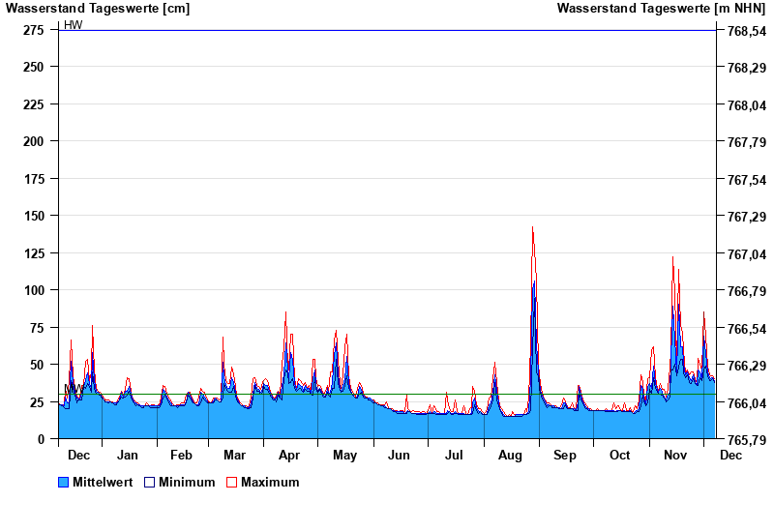
Task: Click the right axis title Wasserstand Tageswerte [m NHN]
Action: (x=662, y=9)
